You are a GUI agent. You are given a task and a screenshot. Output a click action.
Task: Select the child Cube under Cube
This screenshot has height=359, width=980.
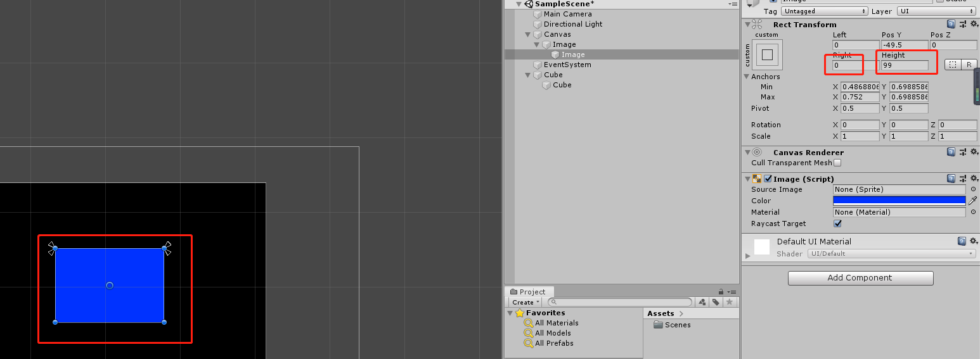pyautogui.click(x=562, y=85)
